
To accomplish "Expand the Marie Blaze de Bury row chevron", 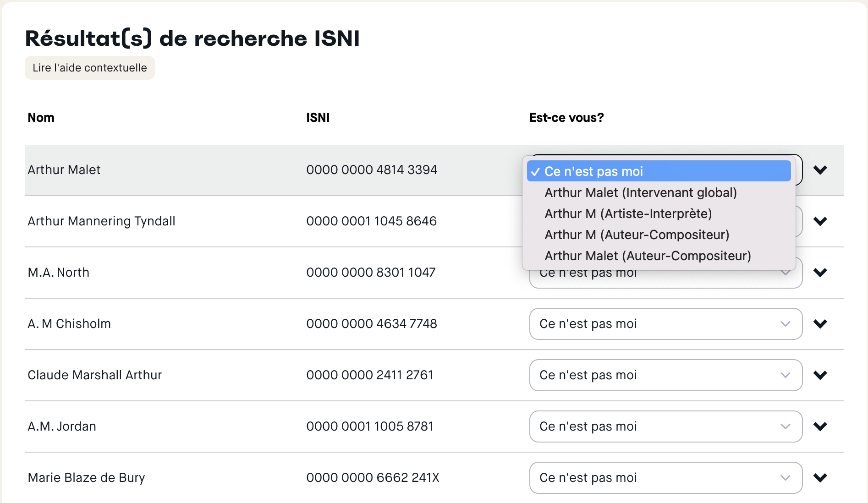I will (x=820, y=478).
